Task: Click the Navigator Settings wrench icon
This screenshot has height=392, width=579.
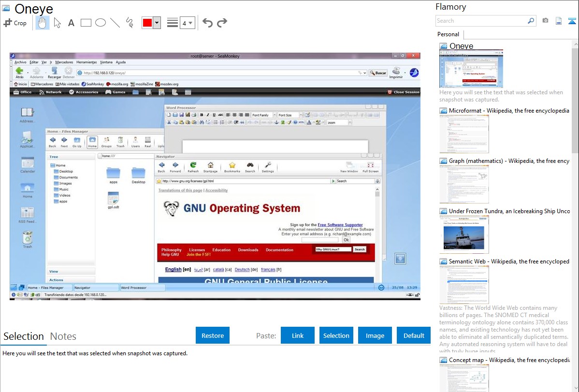Action: (x=268, y=167)
